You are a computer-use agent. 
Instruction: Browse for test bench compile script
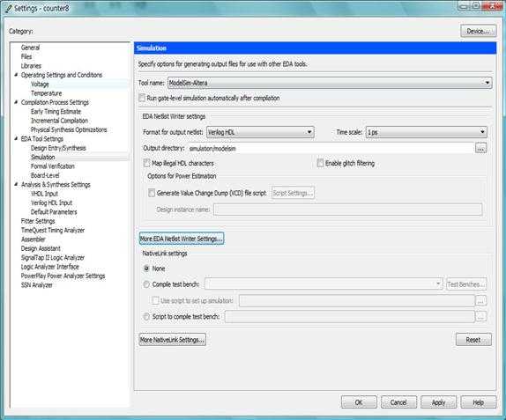pyautogui.click(x=480, y=316)
